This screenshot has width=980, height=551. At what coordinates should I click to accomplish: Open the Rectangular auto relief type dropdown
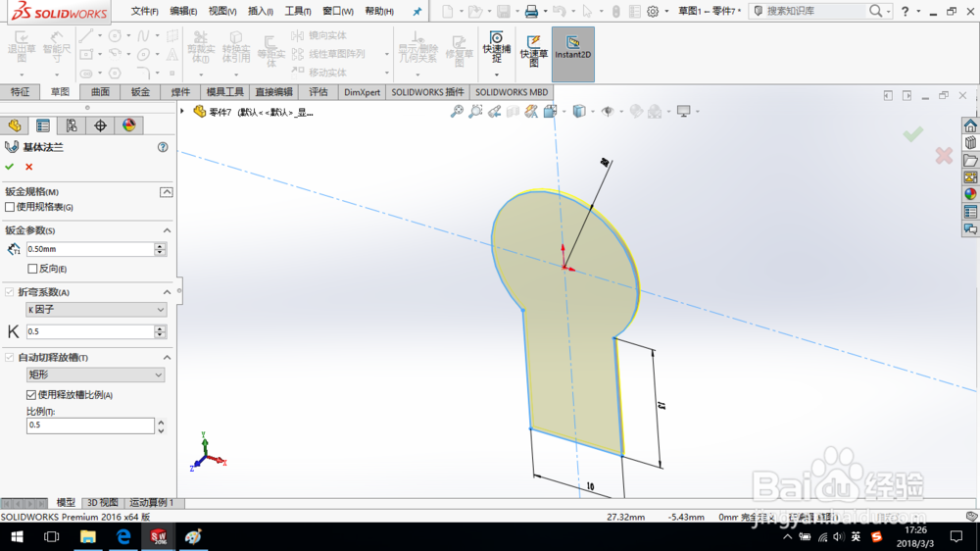coord(96,375)
